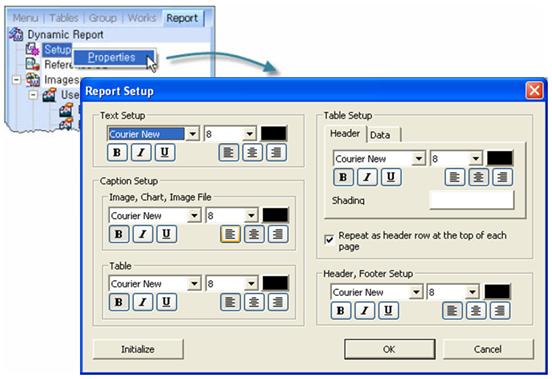Image resolution: width=552 pixels, height=379 pixels.
Task: Collapse the Images tree node
Action: [16, 80]
